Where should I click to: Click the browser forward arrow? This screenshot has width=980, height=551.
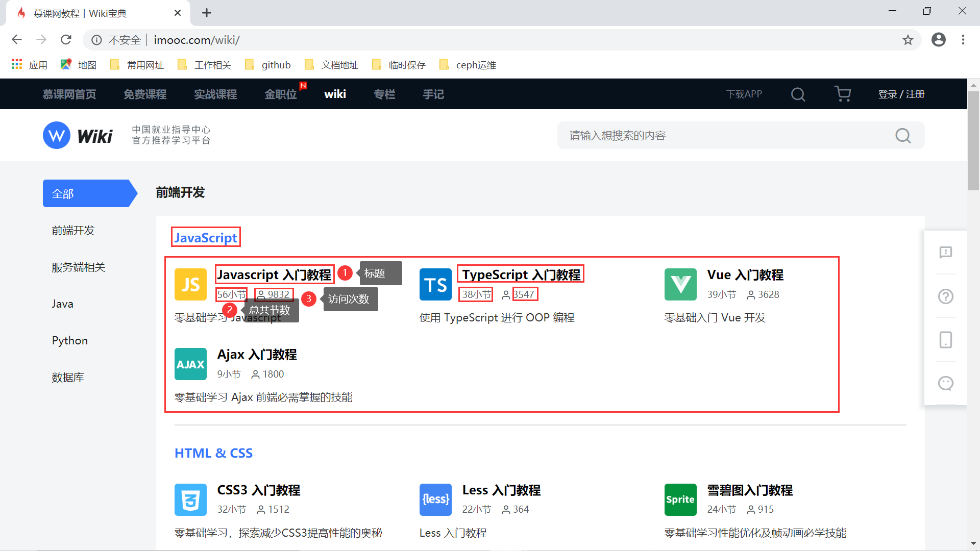41,40
